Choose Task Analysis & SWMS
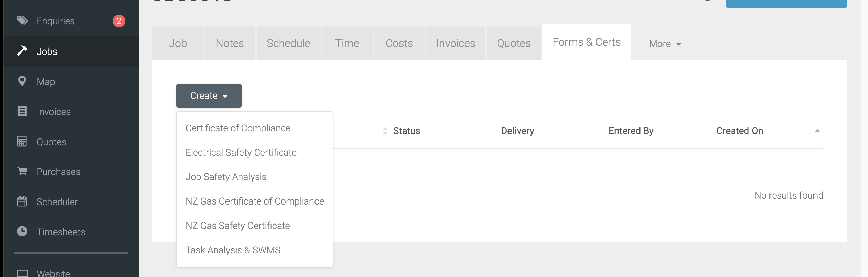Screen dimensions: 868x277 233,250
